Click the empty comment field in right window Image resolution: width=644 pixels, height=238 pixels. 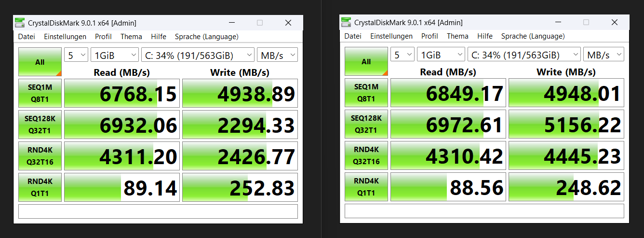484,211
